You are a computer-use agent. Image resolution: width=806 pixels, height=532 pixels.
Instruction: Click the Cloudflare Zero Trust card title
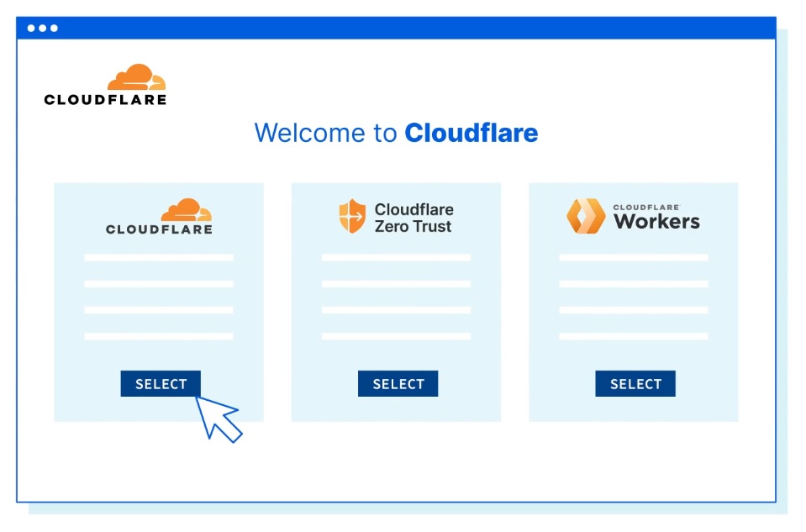point(414,218)
